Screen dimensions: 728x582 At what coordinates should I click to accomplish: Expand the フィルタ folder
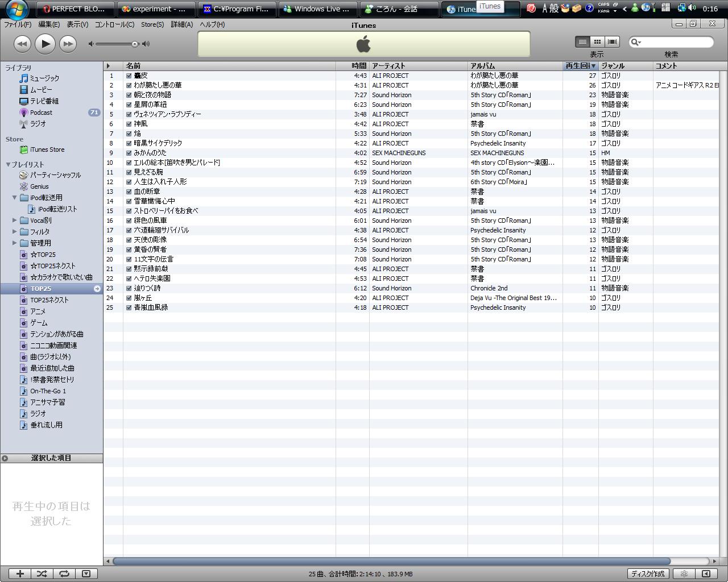pos(15,232)
